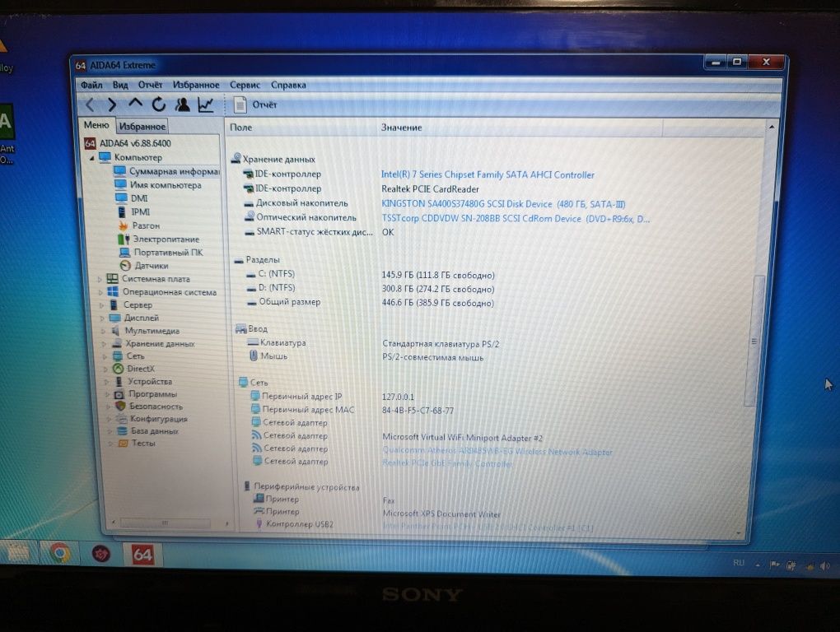Click the Программы tree icon
The width and height of the screenshot is (840, 632).
coord(119,394)
